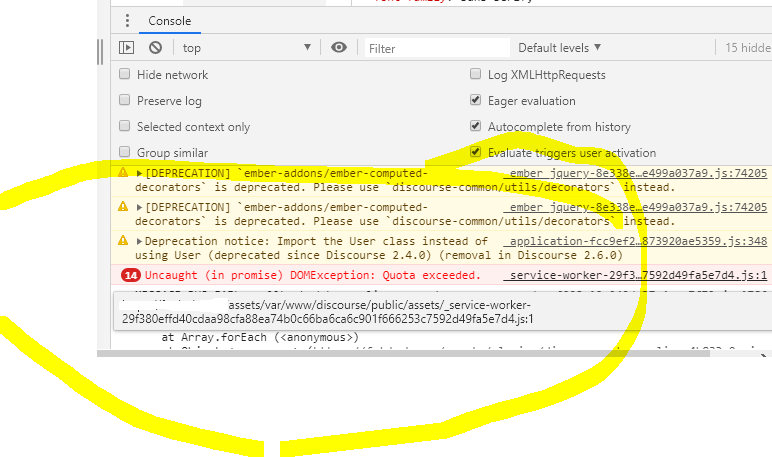Expand the second DEPRECATION ember-addons warning
This screenshot has height=457, width=772.
tap(139, 207)
